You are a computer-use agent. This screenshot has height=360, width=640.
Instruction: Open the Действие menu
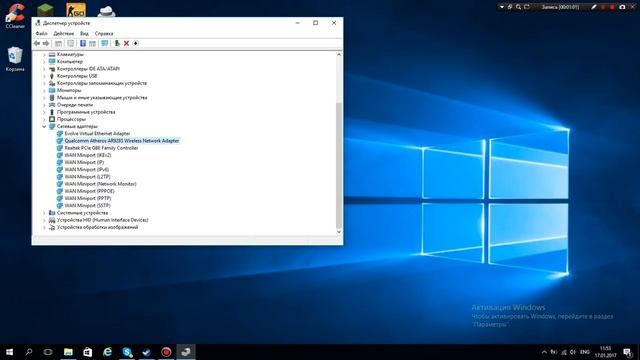tap(64, 33)
